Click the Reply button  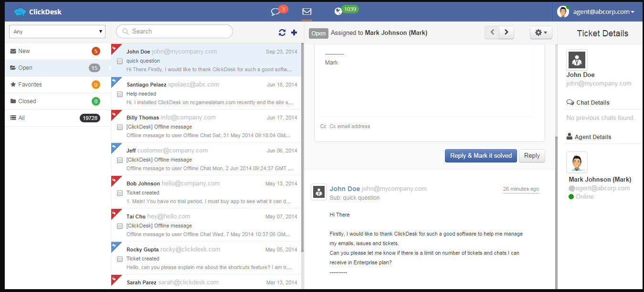532,156
